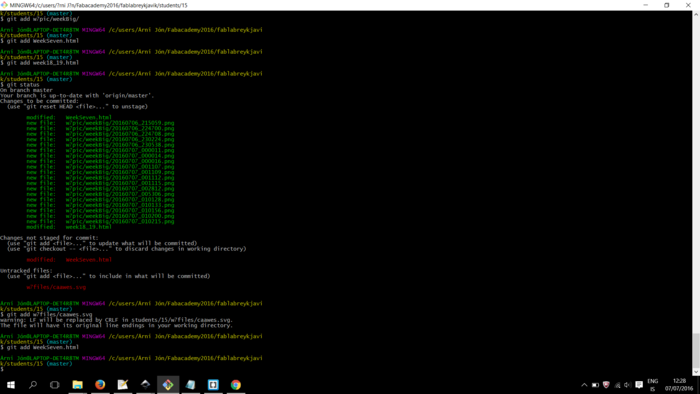Open the Windows Start menu
700x394 pixels.
coord(11,385)
